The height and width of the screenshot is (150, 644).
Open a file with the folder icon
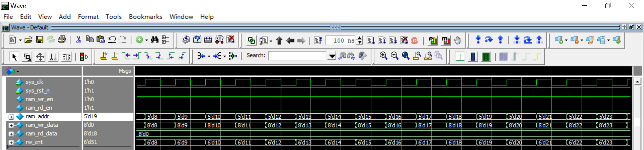pos(29,40)
